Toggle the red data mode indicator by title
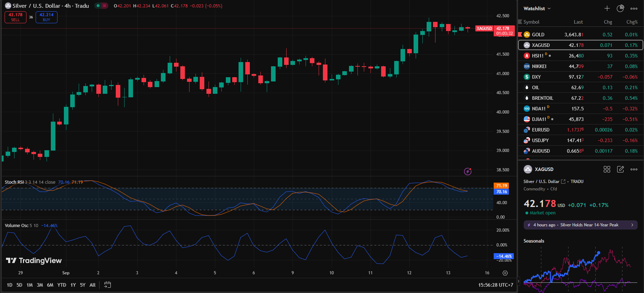This screenshot has width=644, height=293. 104,6
